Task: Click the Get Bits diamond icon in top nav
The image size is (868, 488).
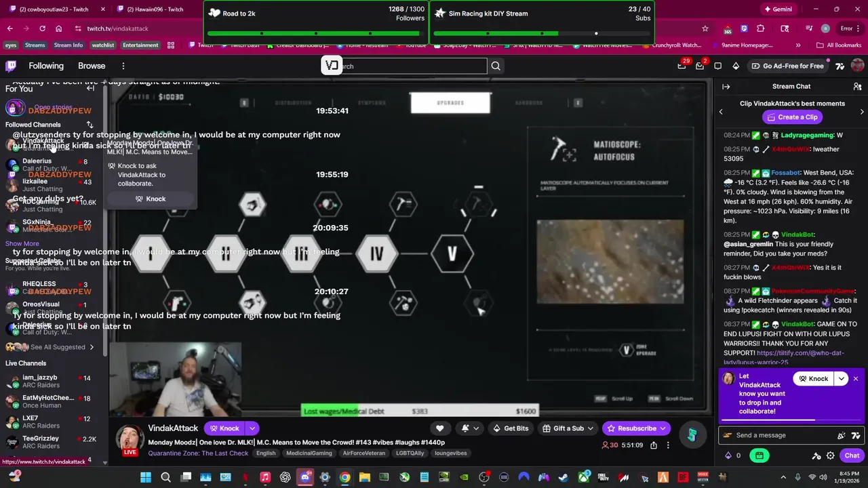Action: 736,66
